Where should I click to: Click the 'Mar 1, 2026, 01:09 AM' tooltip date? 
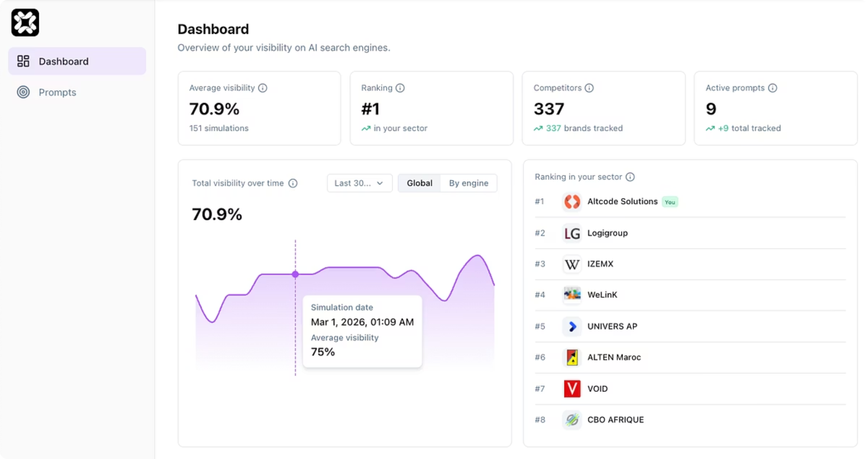point(362,322)
